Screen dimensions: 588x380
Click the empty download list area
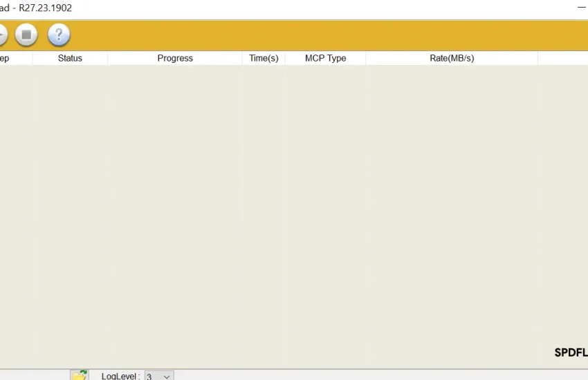pos(277,207)
